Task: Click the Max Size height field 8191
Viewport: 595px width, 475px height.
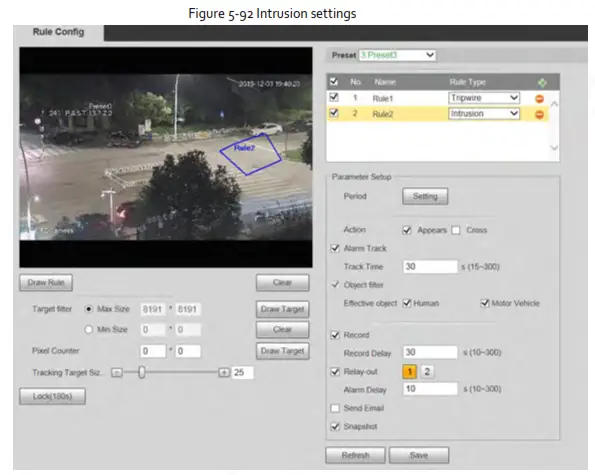Action: coord(188,309)
